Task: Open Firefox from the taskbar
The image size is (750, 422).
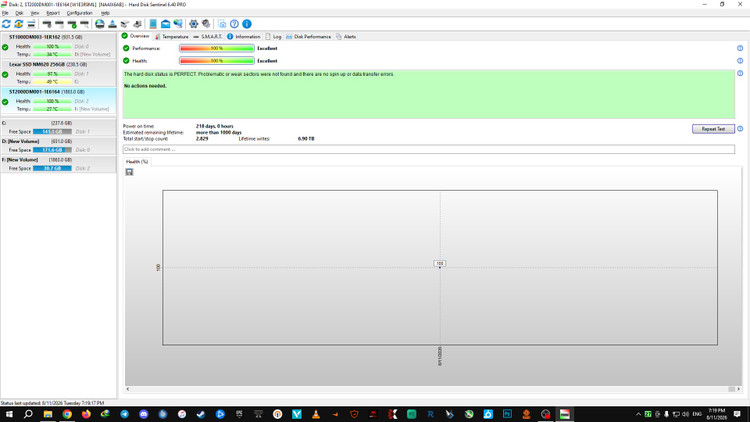Action: coord(86,414)
